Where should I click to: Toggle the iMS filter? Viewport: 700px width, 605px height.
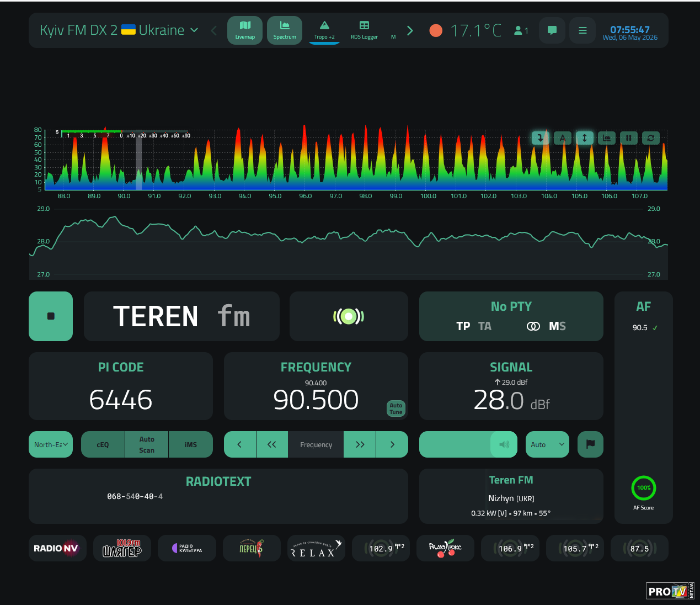point(191,444)
